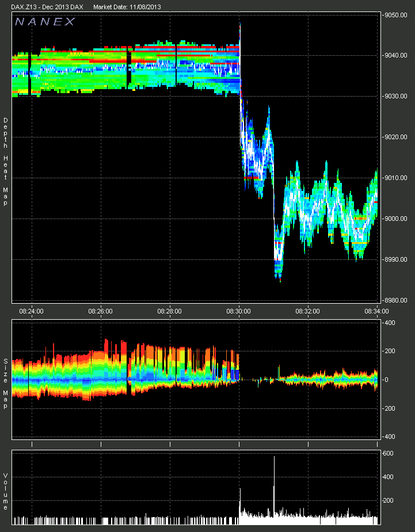Click the 9030.00 price axis label
This screenshot has width=415, height=532.
395,96
